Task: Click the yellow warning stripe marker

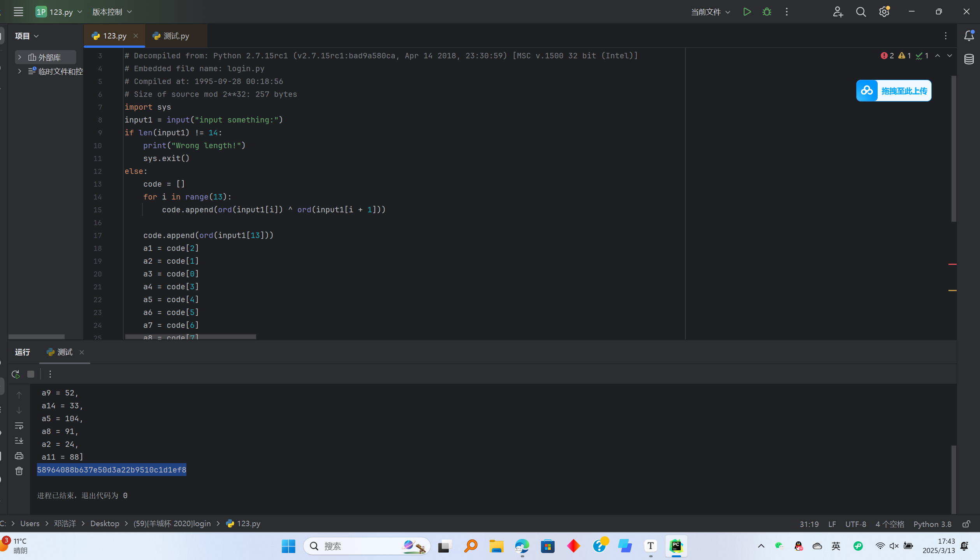Action: pyautogui.click(x=952, y=290)
